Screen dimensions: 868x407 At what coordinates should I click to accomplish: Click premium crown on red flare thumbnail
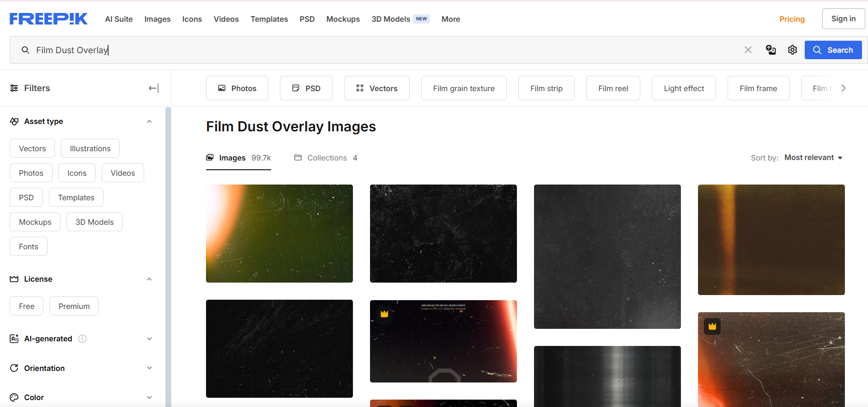click(384, 314)
